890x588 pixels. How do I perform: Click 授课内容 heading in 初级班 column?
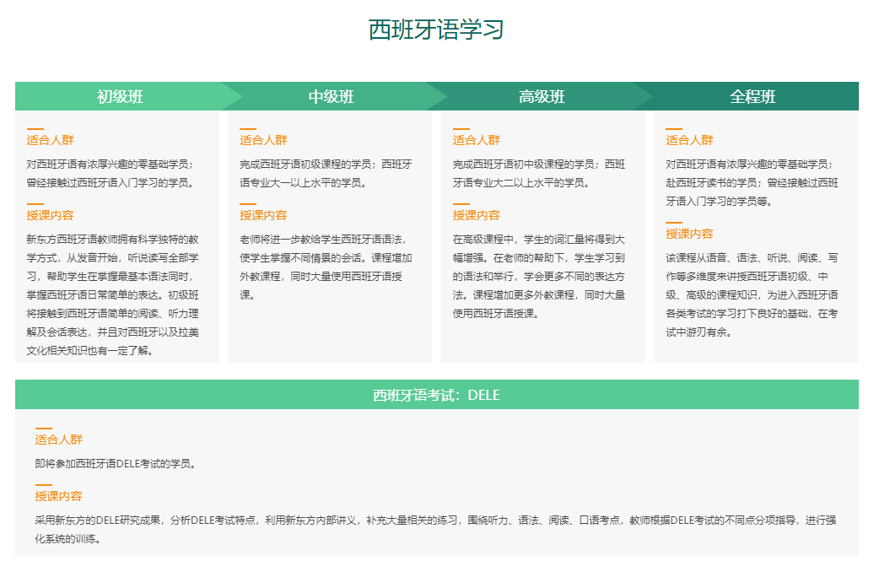(x=51, y=215)
